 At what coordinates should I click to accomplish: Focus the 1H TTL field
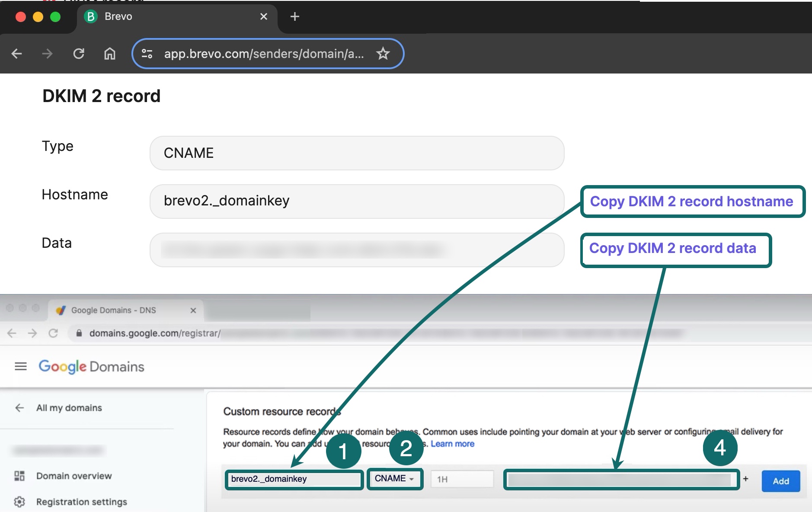(462, 479)
